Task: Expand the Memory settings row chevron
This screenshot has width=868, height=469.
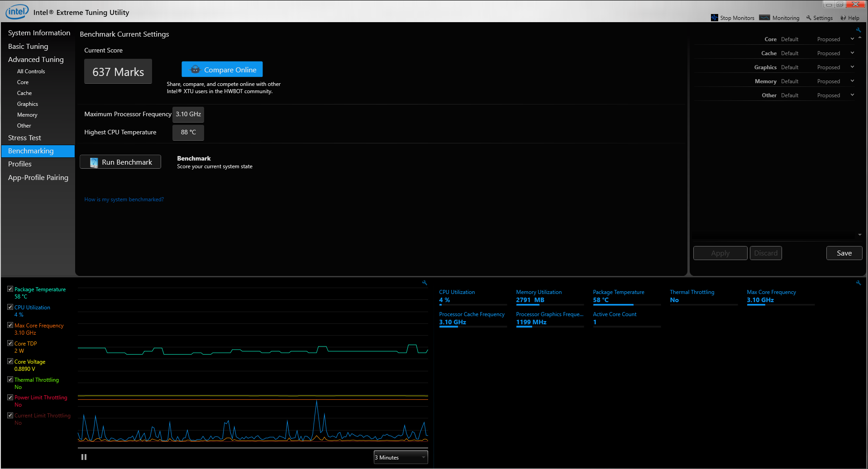Action: click(x=852, y=81)
